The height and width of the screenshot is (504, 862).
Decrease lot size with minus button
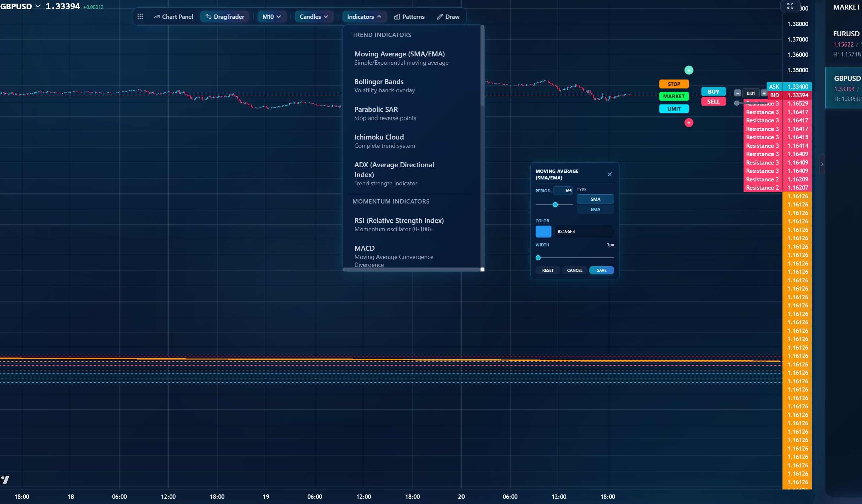(738, 93)
